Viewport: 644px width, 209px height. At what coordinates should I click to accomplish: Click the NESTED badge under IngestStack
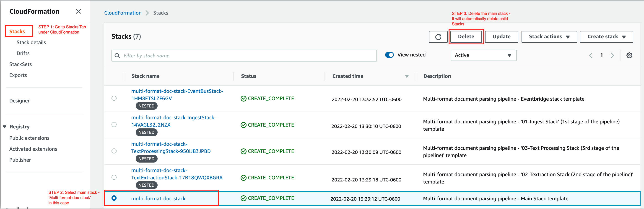point(146,133)
